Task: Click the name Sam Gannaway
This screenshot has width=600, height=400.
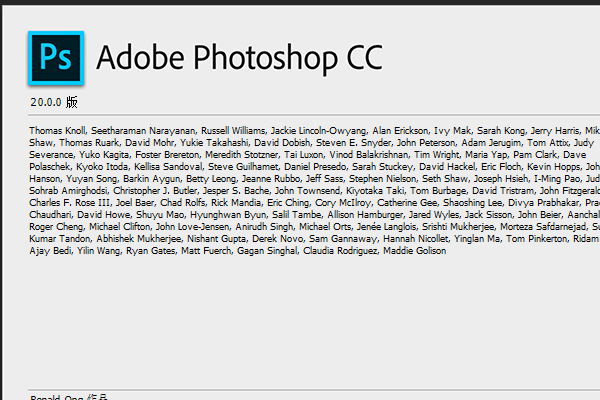Action: tap(343, 239)
